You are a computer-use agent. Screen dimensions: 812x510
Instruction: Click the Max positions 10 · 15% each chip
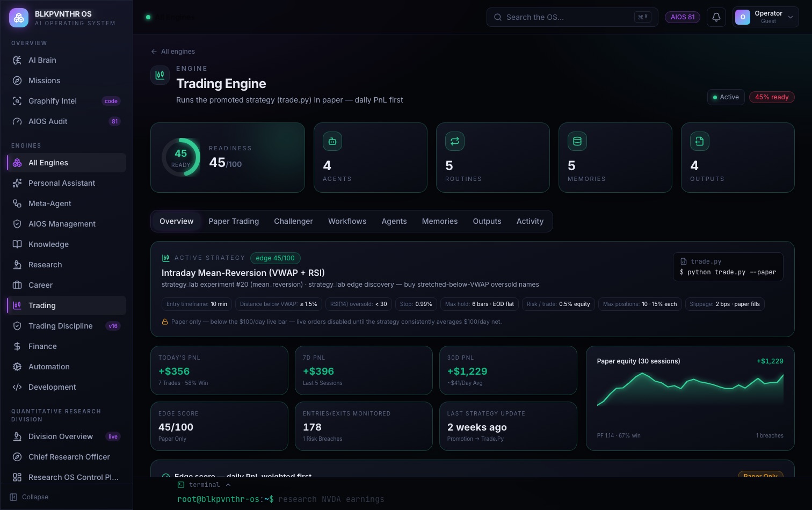click(x=640, y=304)
